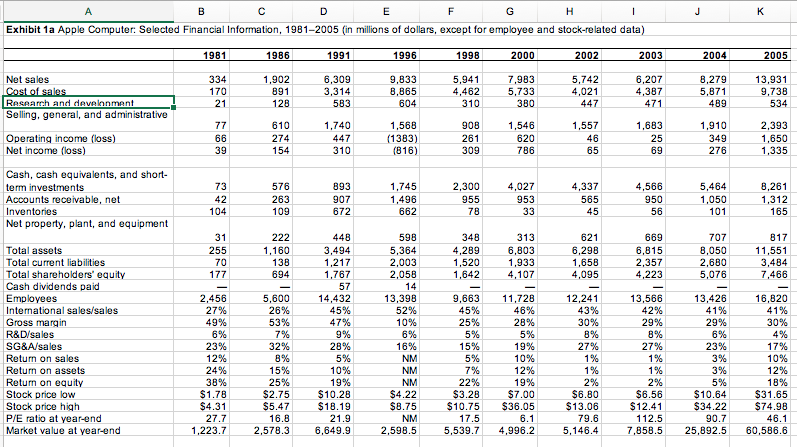Select the 2,456 employees cell

click(201, 299)
